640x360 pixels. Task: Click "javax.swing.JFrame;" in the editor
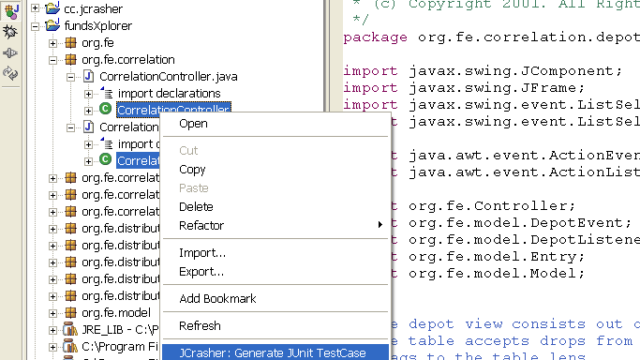click(497, 88)
